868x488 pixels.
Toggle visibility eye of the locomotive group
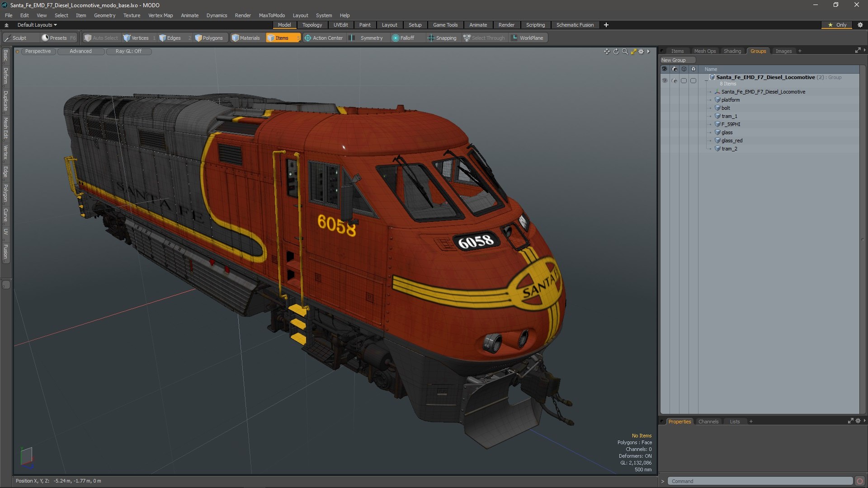(x=665, y=80)
